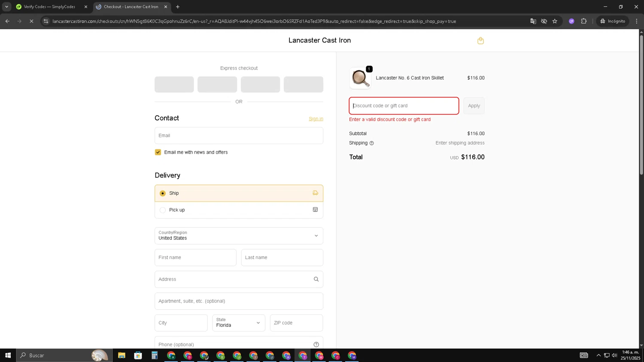Open the Windows Start menu
The image size is (644, 362).
(8, 355)
